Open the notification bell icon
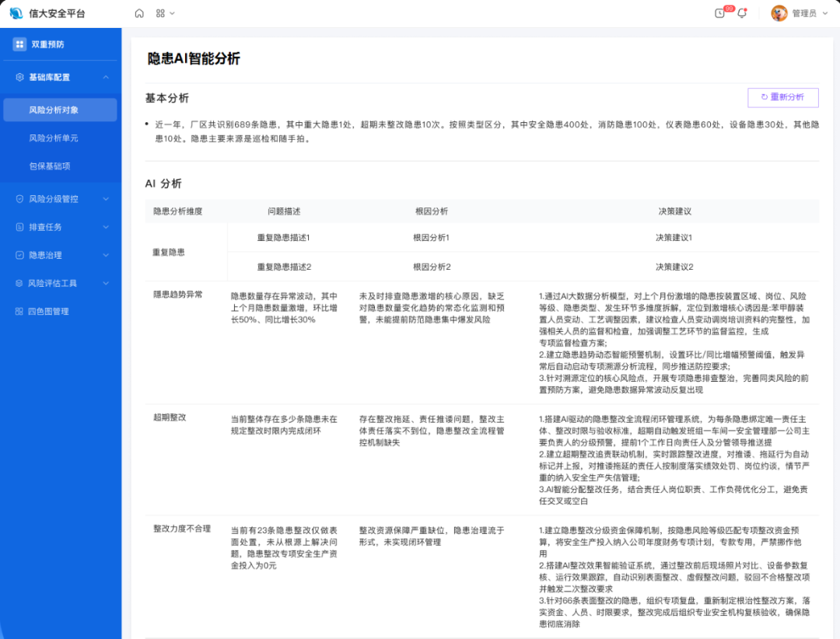The image size is (840, 639). click(742, 13)
